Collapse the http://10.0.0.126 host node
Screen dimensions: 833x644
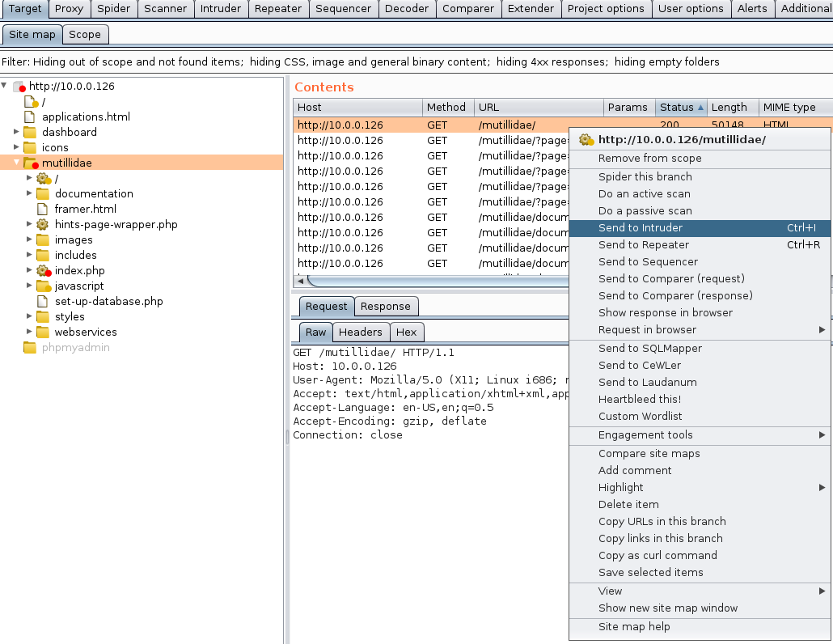click(x=4, y=85)
